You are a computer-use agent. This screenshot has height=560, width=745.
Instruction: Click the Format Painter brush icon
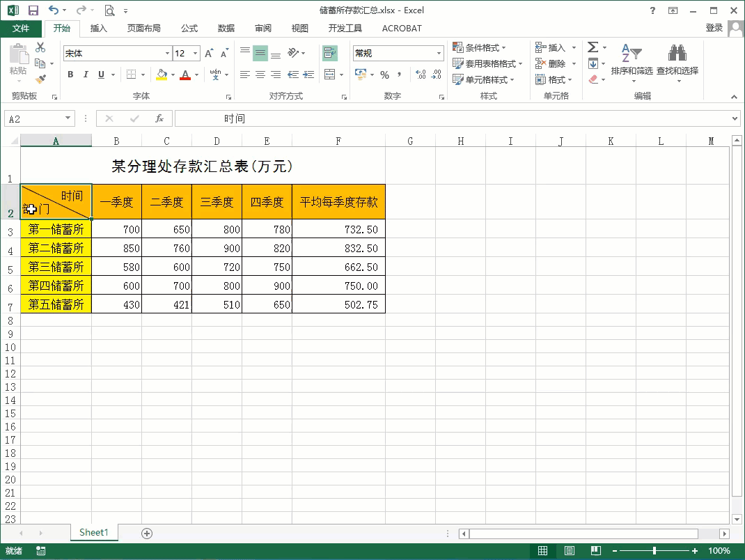40,79
